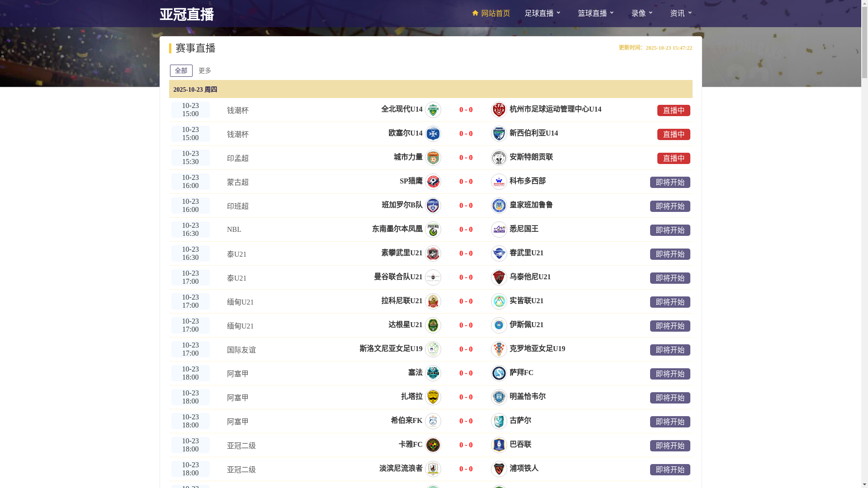Click the 城市力量 team crest
Viewport: 868px width, 488px height.
point(433,158)
